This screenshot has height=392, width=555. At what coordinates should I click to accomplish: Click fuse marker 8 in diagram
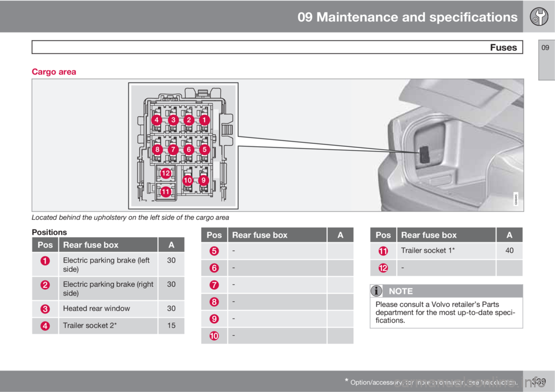pyautogui.click(x=157, y=149)
